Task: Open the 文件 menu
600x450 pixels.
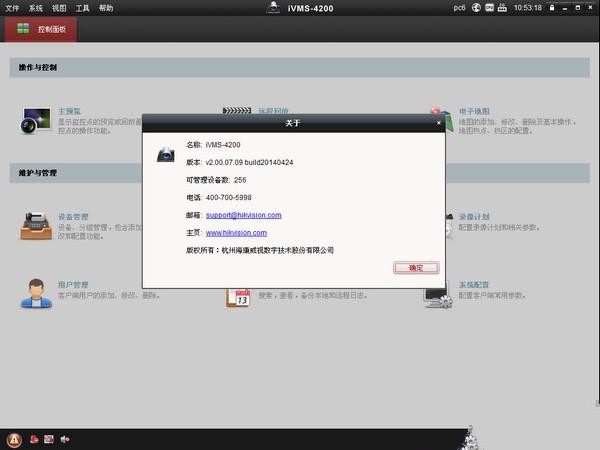Action: click(12, 8)
